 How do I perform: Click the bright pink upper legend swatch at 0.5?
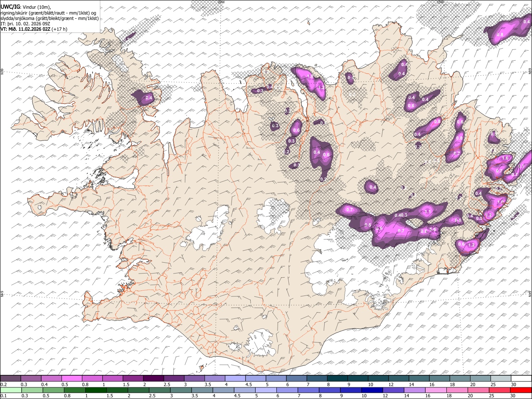point(71,378)
